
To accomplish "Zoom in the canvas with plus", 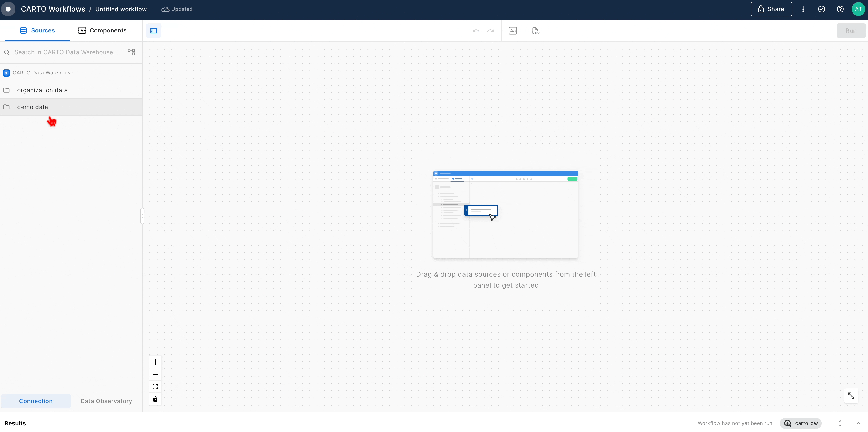I will click(x=155, y=362).
